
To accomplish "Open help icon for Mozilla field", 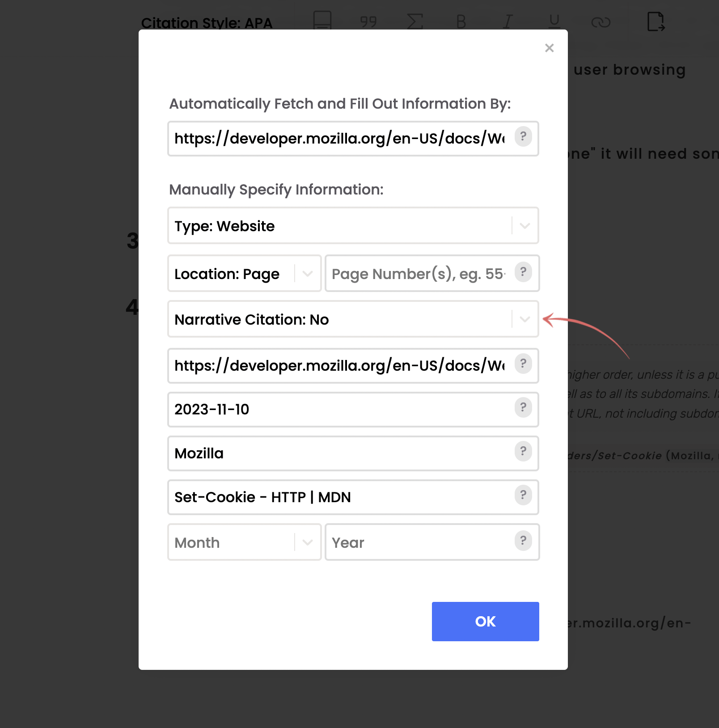I will pyautogui.click(x=523, y=451).
